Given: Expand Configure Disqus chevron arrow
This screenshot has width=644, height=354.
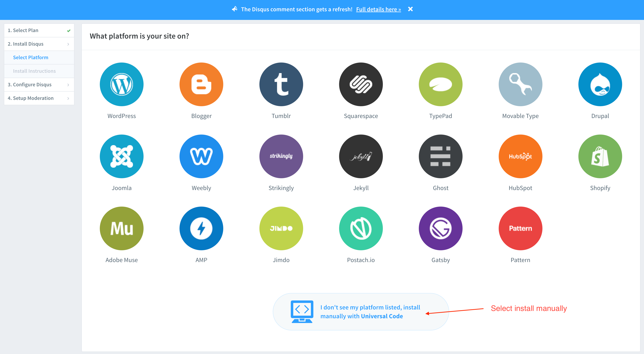Looking at the screenshot, I should (x=68, y=85).
